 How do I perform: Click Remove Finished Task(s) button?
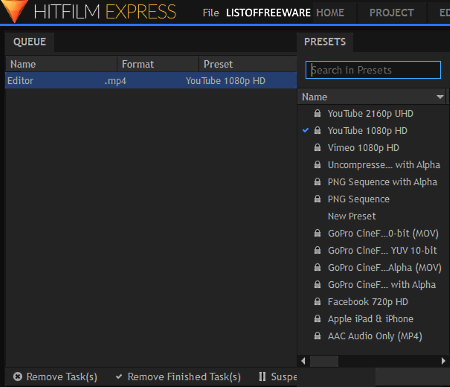tap(178, 377)
